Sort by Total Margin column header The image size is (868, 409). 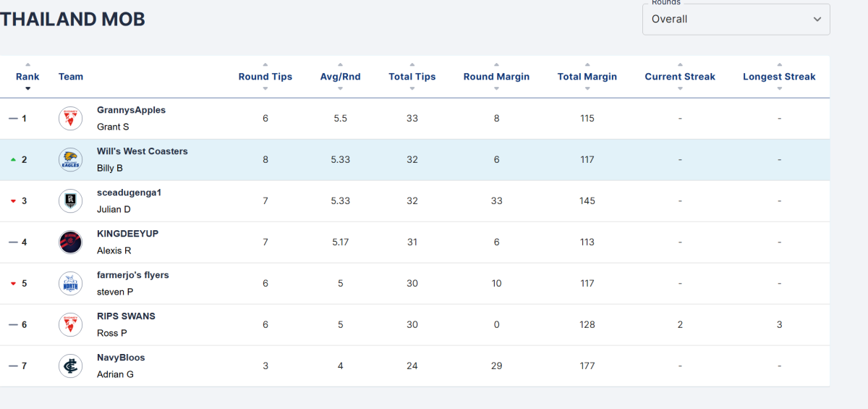tap(587, 77)
